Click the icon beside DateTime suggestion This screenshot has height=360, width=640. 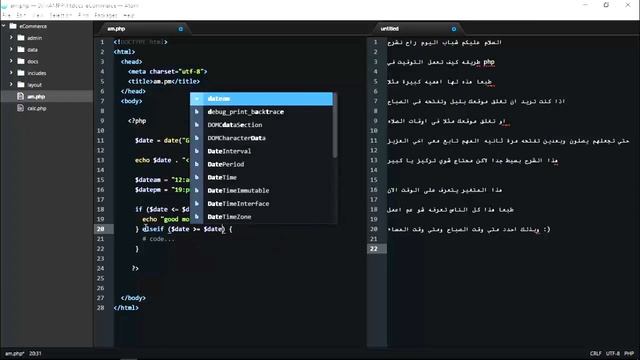(x=197, y=177)
